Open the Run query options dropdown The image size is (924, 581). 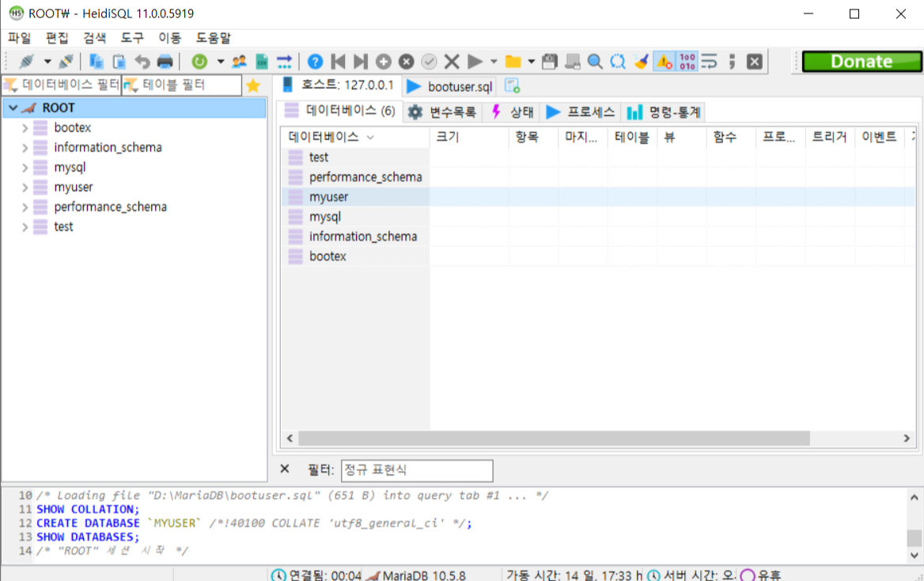[x=494, y=61]
